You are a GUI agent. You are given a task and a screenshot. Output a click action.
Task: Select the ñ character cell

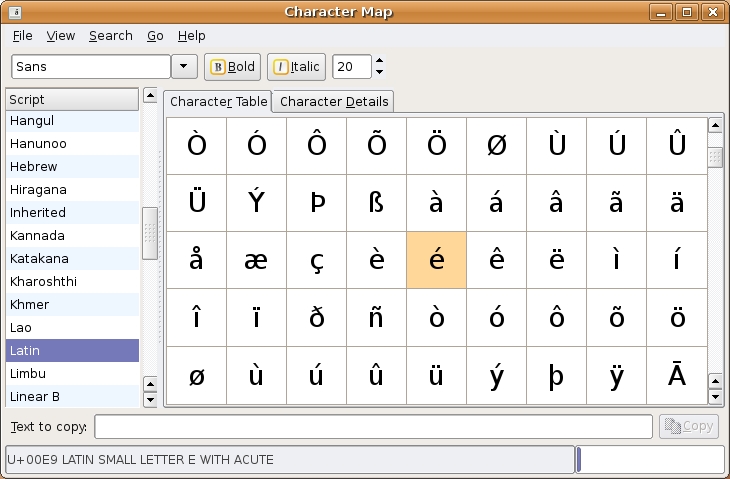pos(376,318)
